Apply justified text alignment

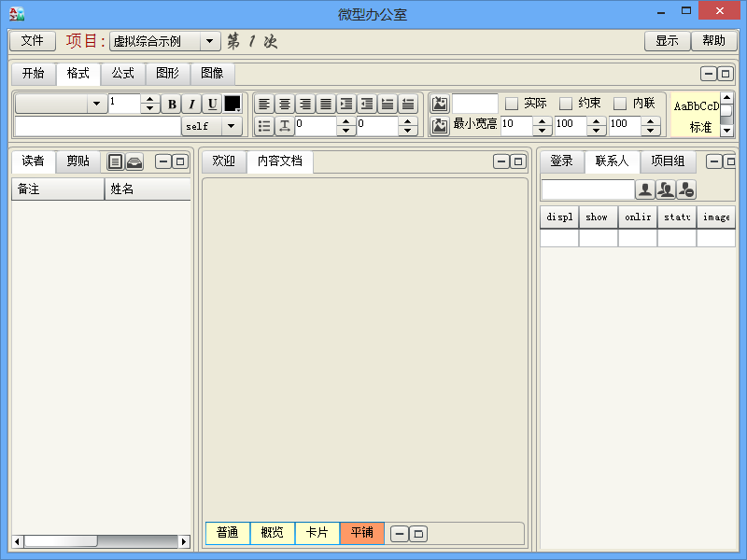coord(326,105)
